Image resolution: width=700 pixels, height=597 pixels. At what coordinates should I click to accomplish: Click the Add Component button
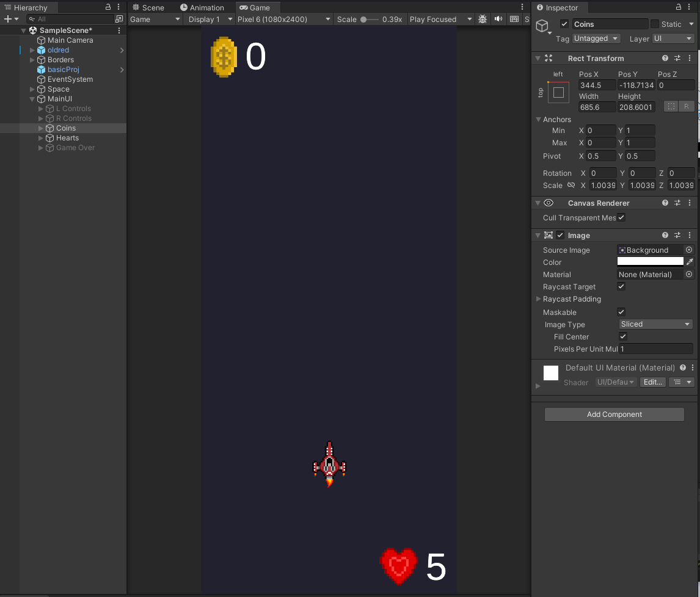(614, 414)
